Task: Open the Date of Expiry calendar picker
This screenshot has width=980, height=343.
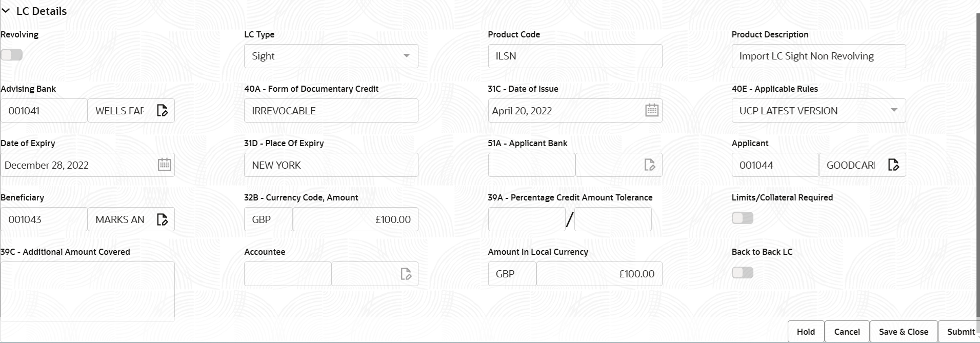Action: [164, 165]
